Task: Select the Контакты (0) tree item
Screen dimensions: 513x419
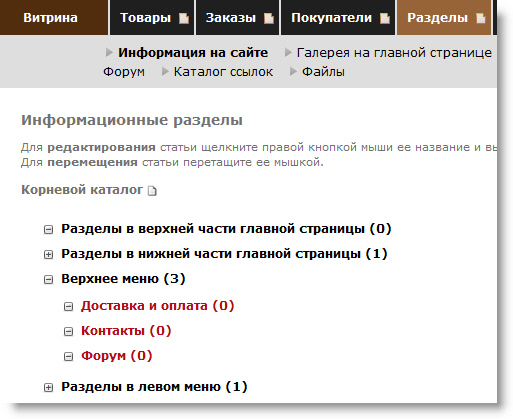Action: [126, 331]
